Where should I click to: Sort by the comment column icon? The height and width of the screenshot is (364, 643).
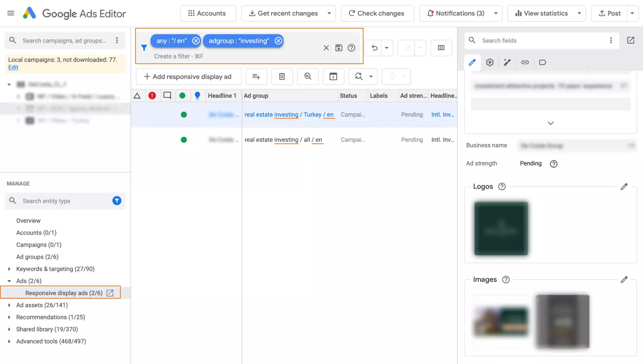point(167,96)
